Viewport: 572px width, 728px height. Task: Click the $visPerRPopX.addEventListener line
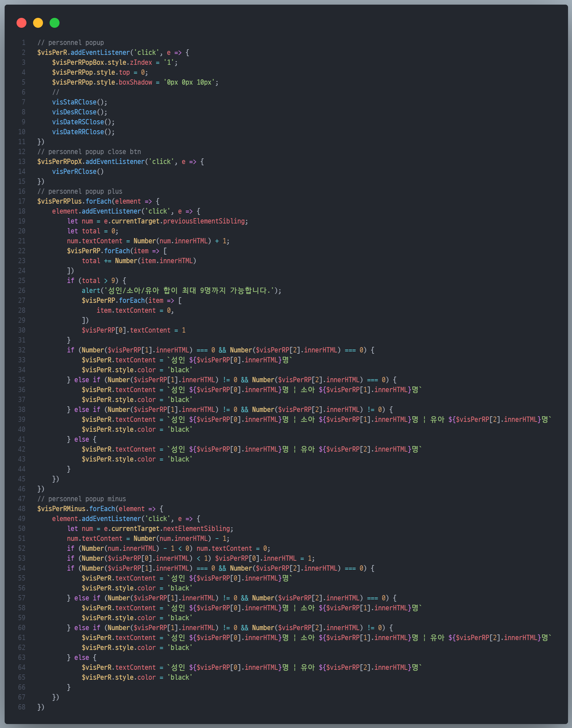(121, 161)
